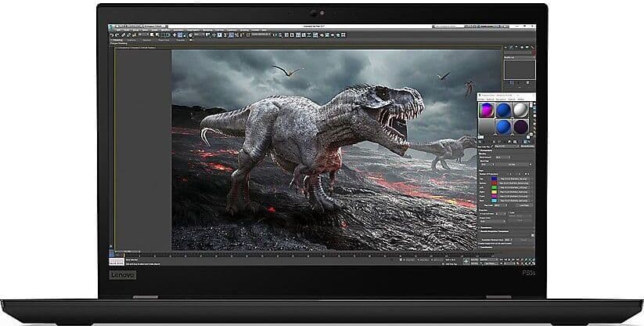Switch to the Object Paint ribbon tab
Viewport: 644px width, 326px height.
(162, 40)
